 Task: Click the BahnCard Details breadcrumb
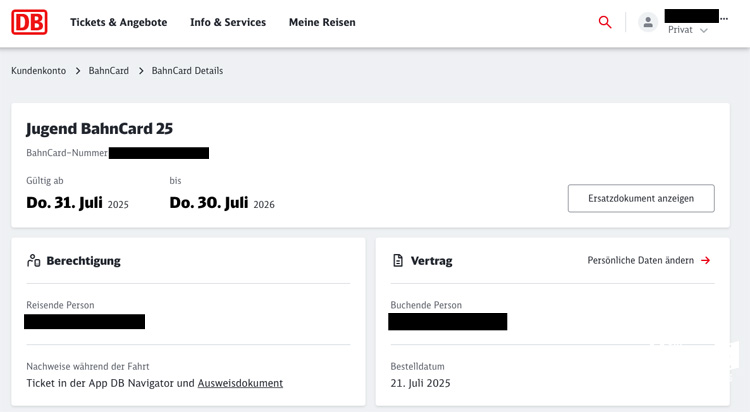coord(187,71)
